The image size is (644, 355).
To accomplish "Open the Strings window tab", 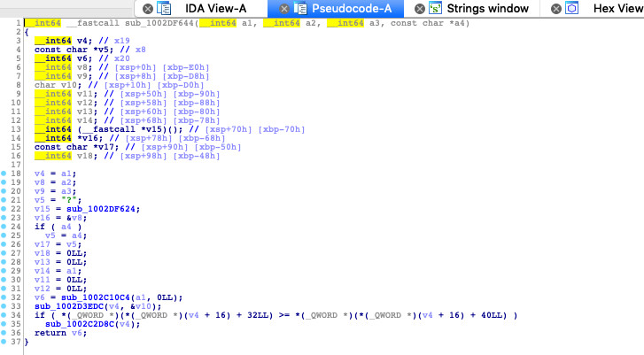I will (487, 9).
